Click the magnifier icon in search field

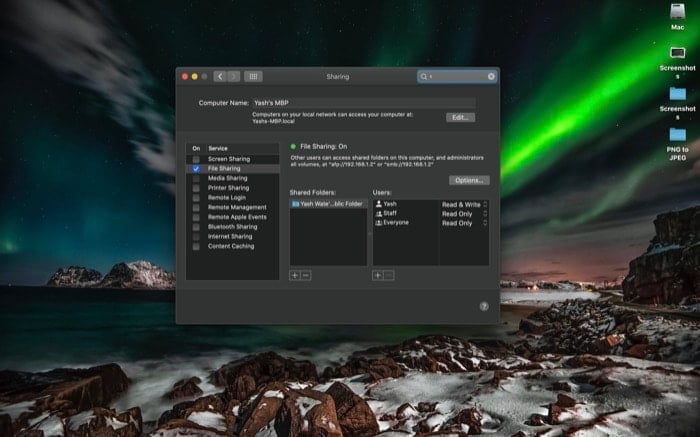pos(424,76)
